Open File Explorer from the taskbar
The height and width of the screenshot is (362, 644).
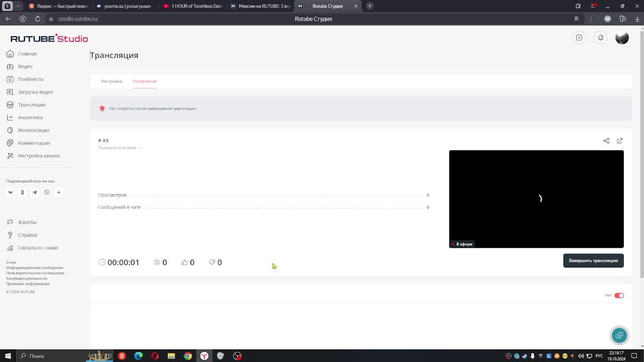click(x=171, y=356)
